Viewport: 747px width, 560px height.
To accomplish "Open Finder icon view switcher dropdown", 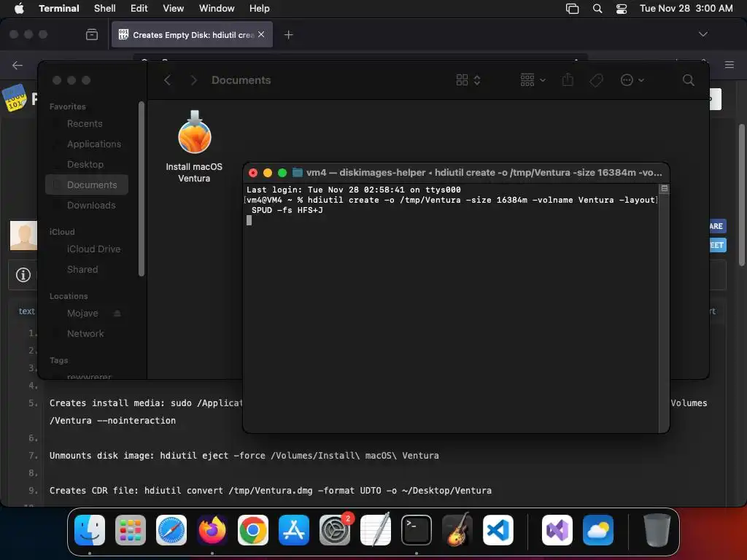I will pyautogui.click(x=468, y=80).
